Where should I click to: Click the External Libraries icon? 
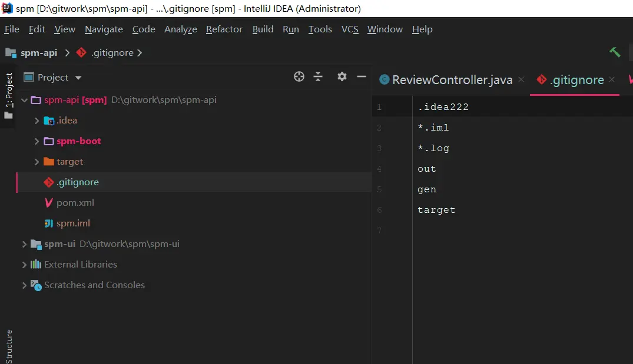click(36, 265)
